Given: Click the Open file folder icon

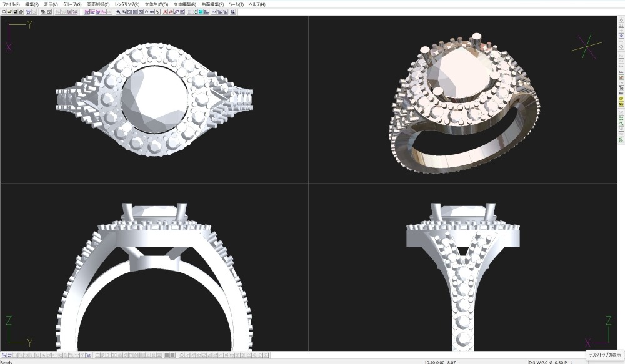Looking at the screenshot, I should tap(9, 11).
